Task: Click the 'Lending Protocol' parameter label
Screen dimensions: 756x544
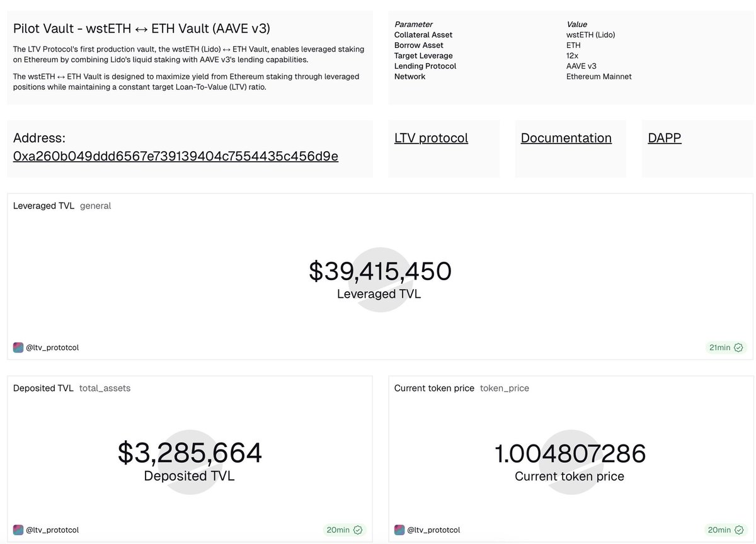Action: [x=425, y=66]
